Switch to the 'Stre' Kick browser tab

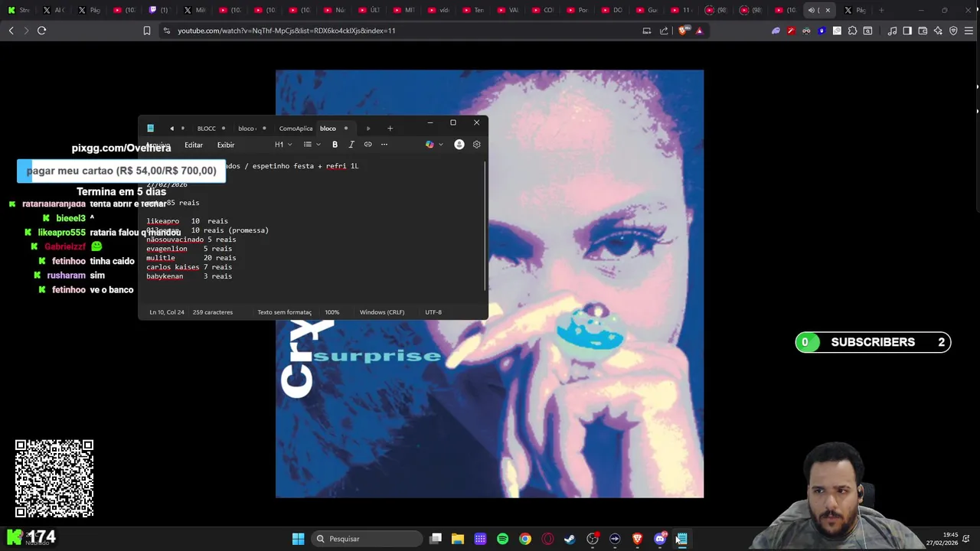click(18, 10)
